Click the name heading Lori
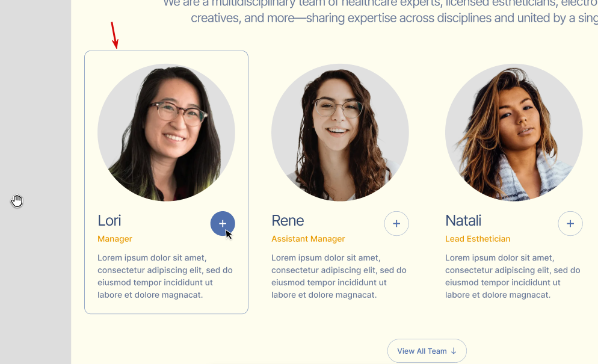This screenshot has height=364, width=598. coord(109,221)
